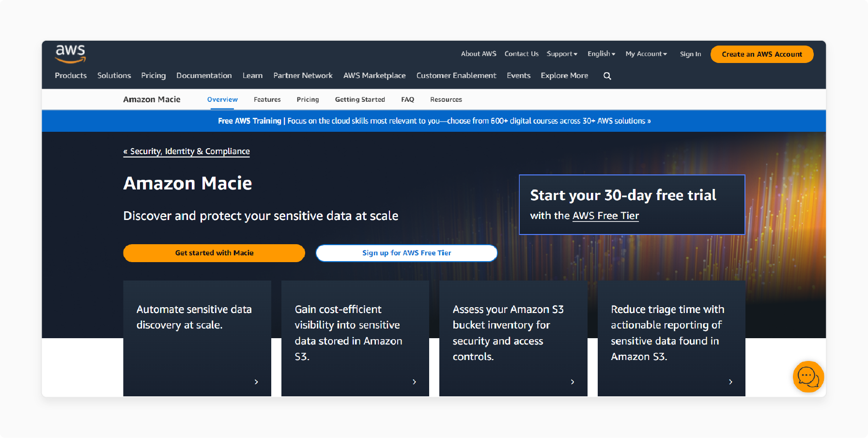Open the search magnifier icon

click(x=607, y=76)
